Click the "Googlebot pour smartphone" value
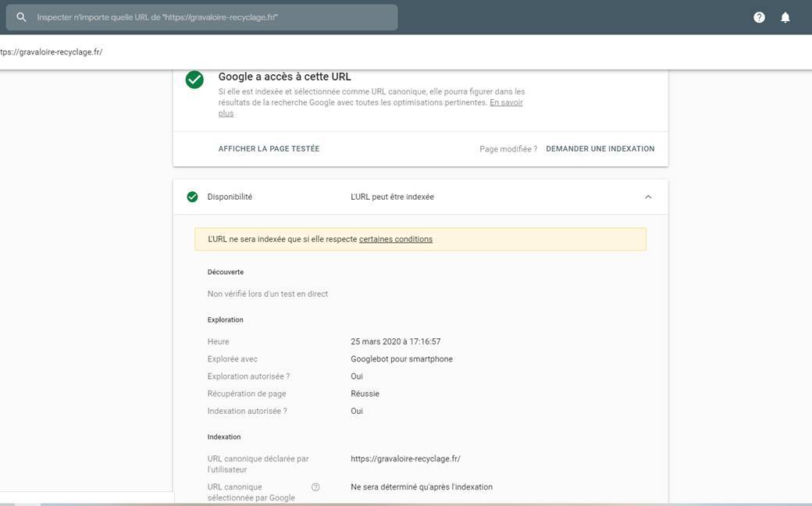 pyautogui.click(x=401, y=359)
